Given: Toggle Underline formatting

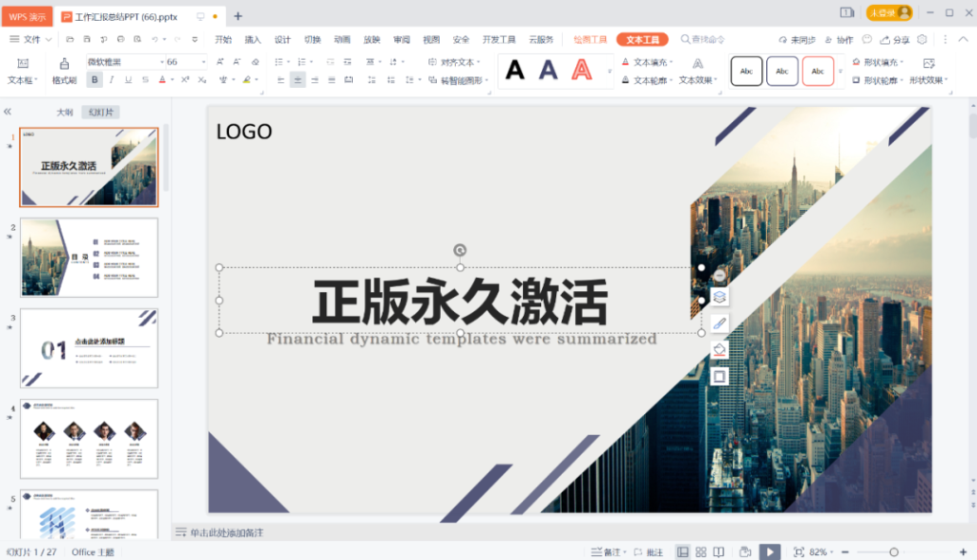Looking at the screenshot, I should click(129, 80).
